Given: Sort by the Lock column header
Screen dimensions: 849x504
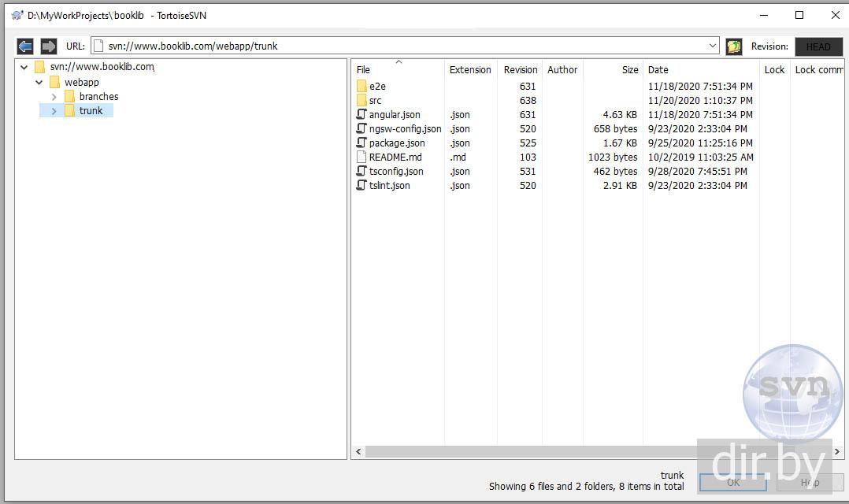Looking at the screenshot, I should click(x=774, y=70).
